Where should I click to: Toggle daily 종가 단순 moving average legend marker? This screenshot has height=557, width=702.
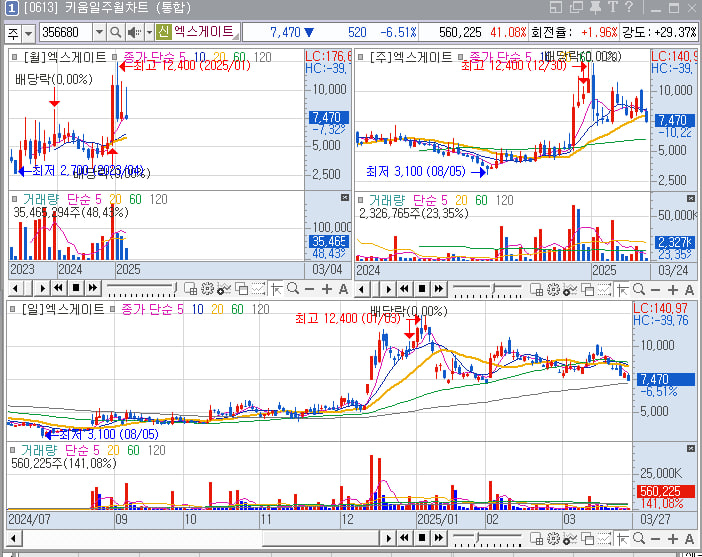pyautogui.click(x=112, y=308)
